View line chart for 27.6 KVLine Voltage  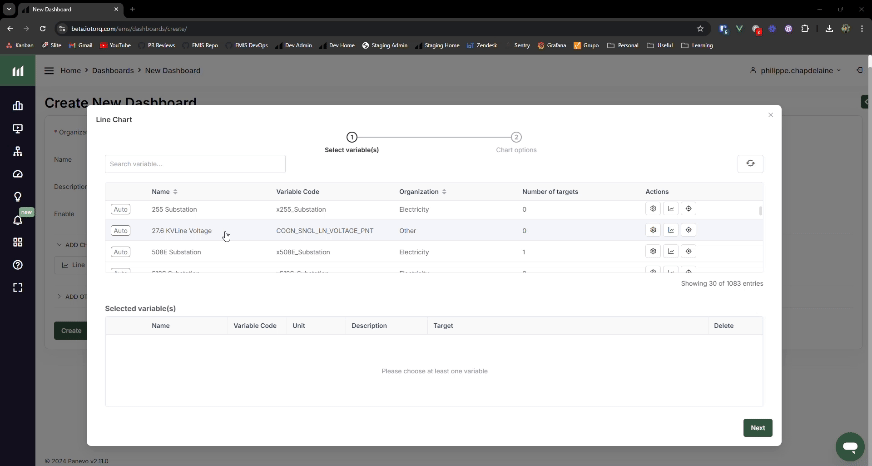[x=671, y=230]
